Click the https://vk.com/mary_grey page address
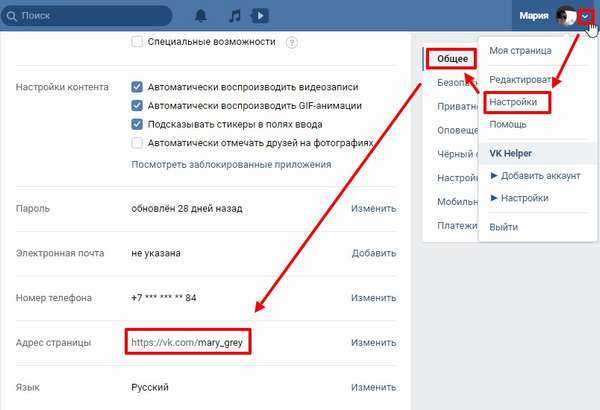600x410 pixels. coord(187,342)
